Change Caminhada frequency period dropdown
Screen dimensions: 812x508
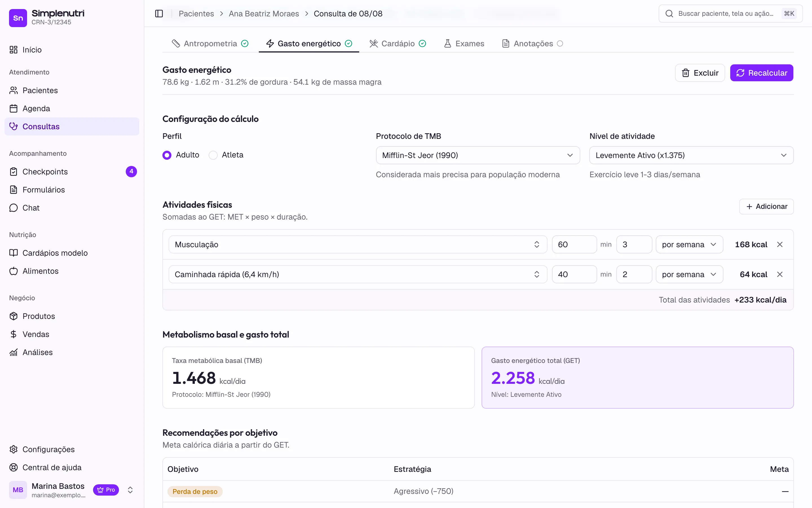[689, 275]
